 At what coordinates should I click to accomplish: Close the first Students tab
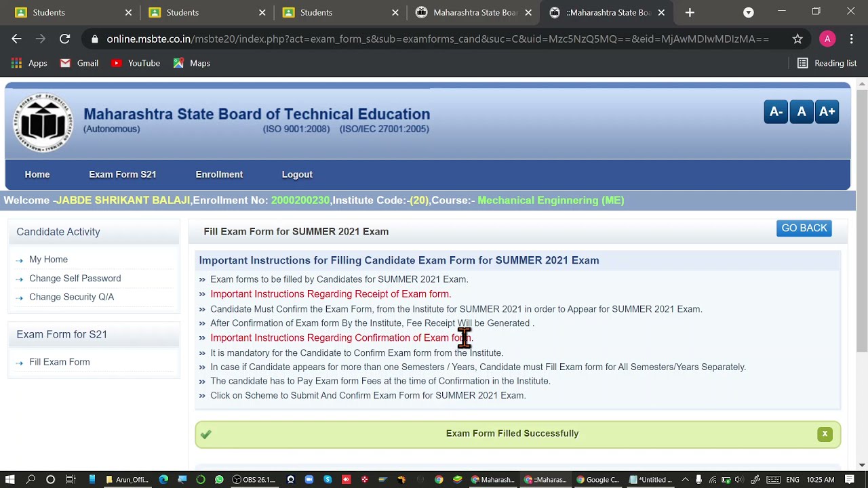128,12
